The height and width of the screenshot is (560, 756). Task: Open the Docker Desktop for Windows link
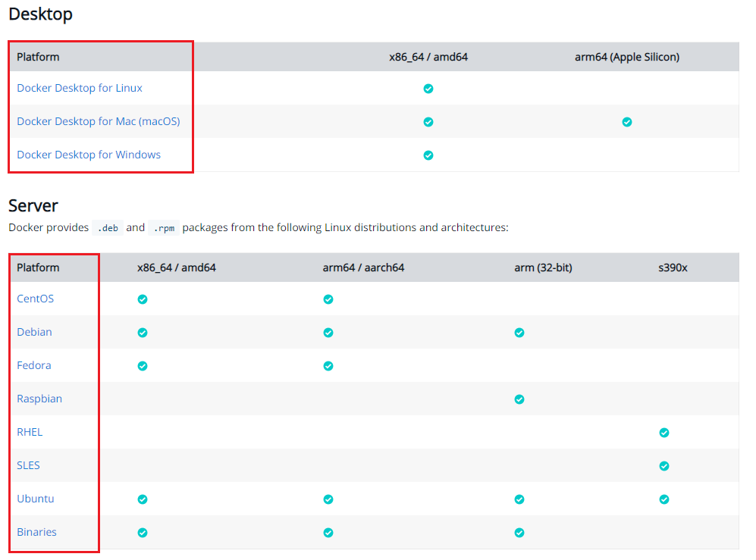click(x=89, y=155)
